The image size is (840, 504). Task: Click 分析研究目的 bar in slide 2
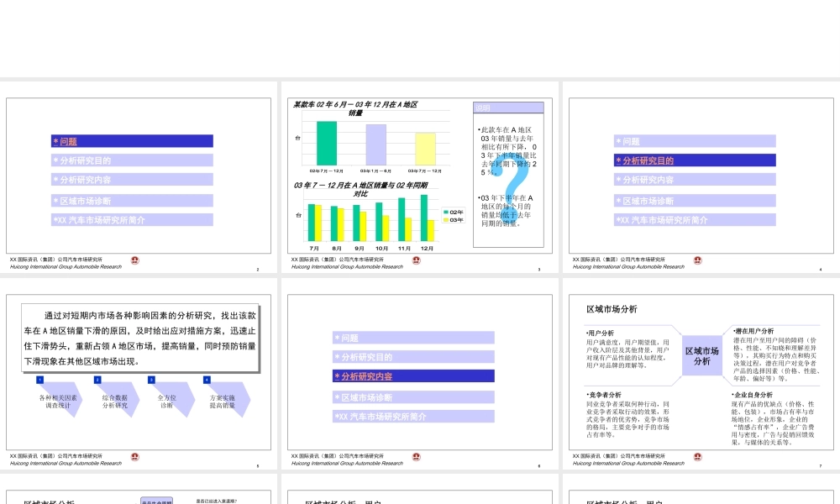point(133,160)
